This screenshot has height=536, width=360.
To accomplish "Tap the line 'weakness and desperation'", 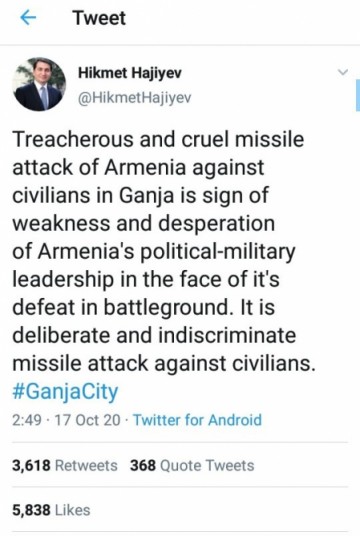I will pyautogui.click(x=144, y=223).
